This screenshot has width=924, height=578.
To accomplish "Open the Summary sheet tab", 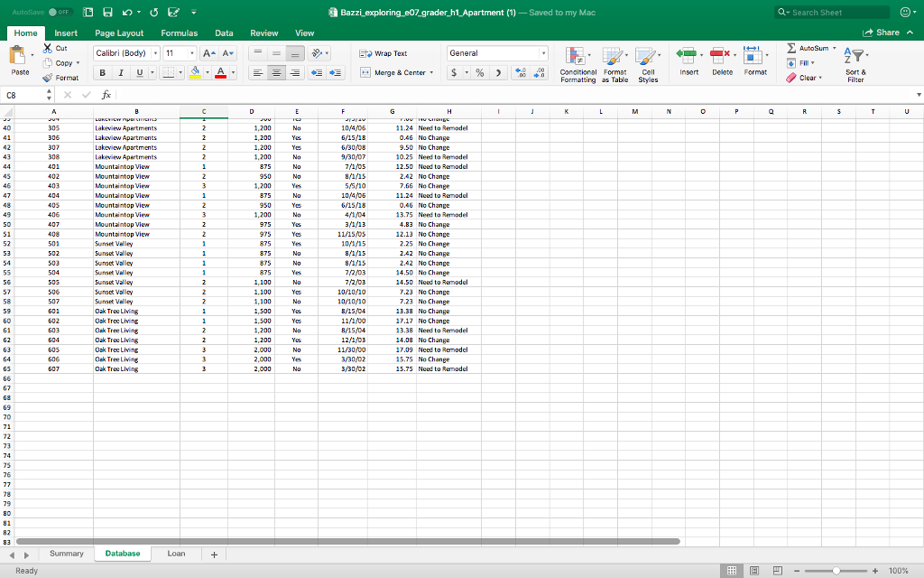I will tap(66, 553).
